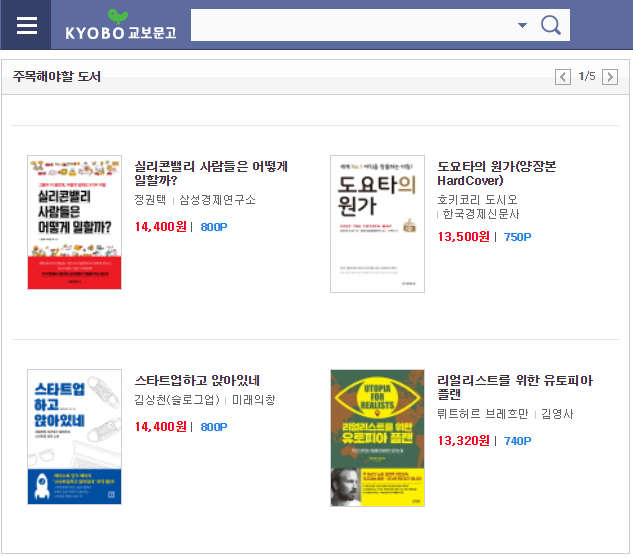This screenshot has width=633, height=557.
Task: Click publisher 삼성경제연구소
Action: point(217,200)
